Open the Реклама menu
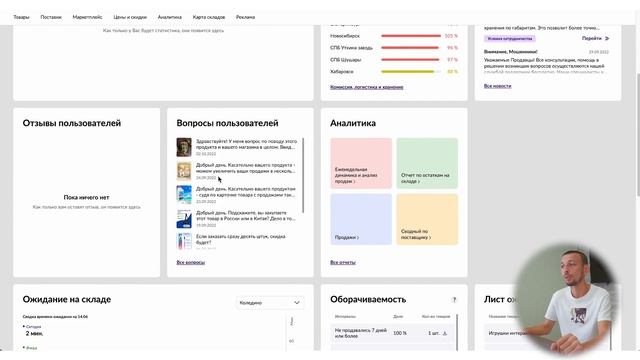The height and width of the screenshot is (360, 640). (245, 17)
